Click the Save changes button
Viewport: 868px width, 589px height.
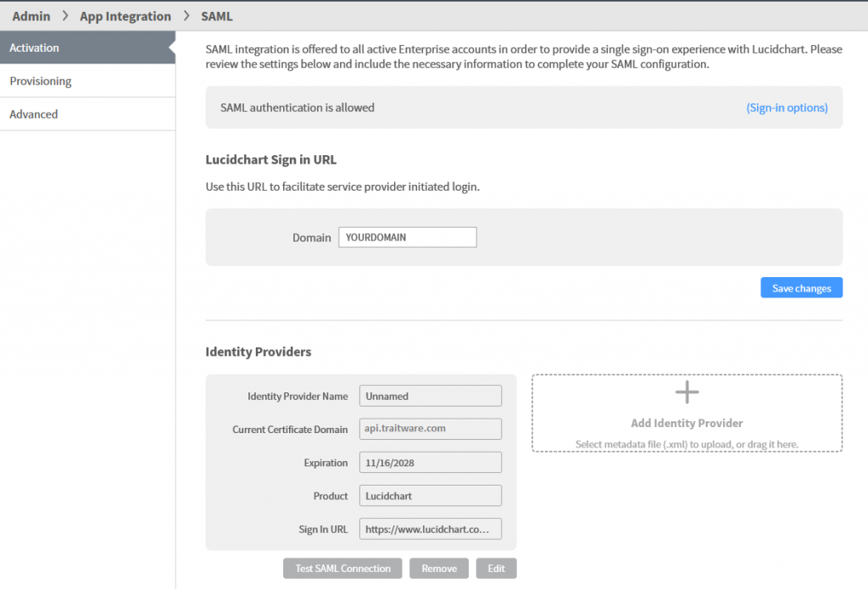point(801,288)
